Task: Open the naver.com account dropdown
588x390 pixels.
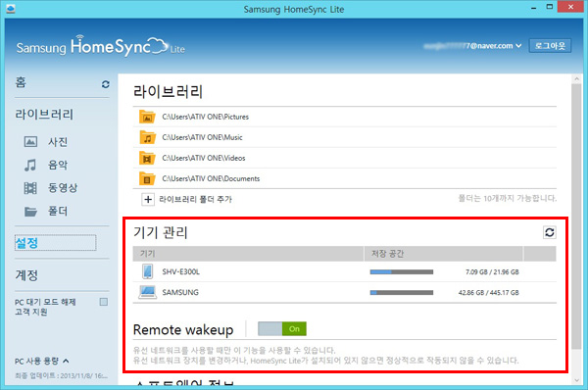Action: coord(473,46)
